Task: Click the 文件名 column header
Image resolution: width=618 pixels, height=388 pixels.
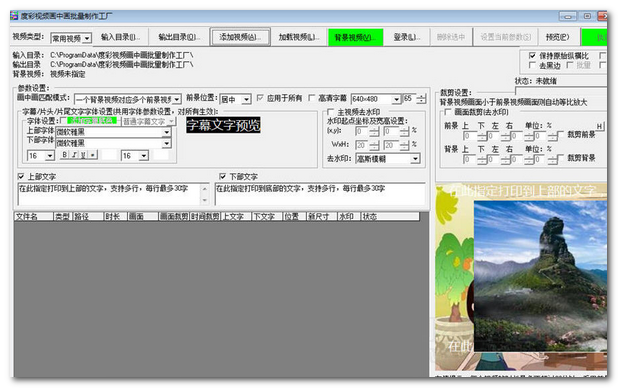Action: coord(34,216)
